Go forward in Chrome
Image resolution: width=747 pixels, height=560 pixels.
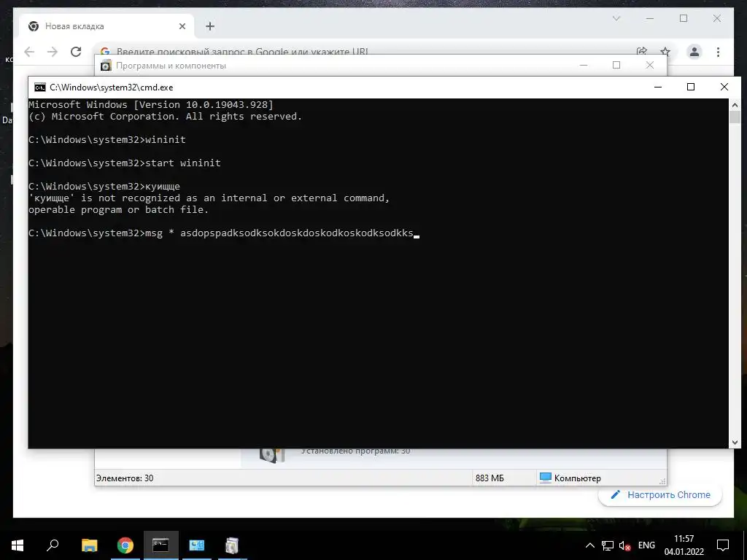53,52
